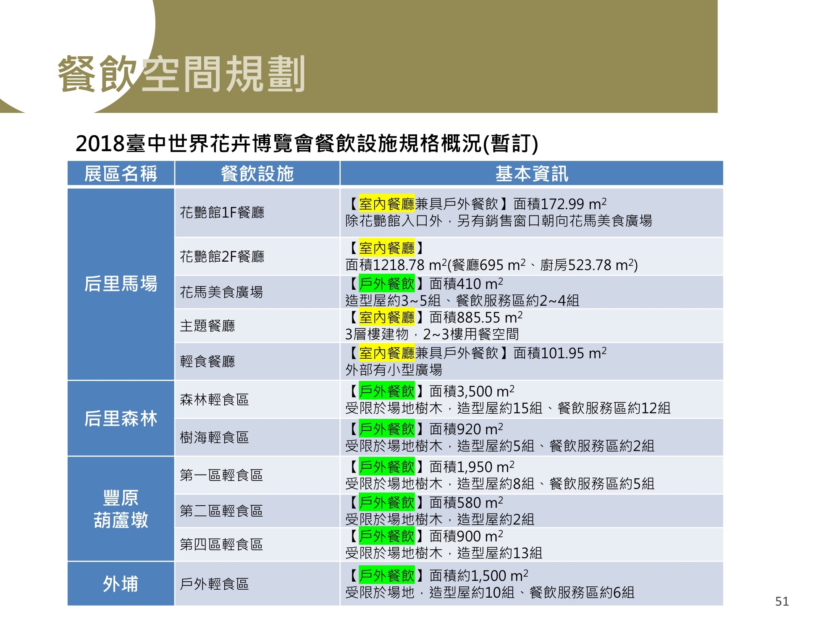The image size is (840, 630).
Task: Select the 基本資訊 column header
Action: pyautogui.click(x=531, y=173)
